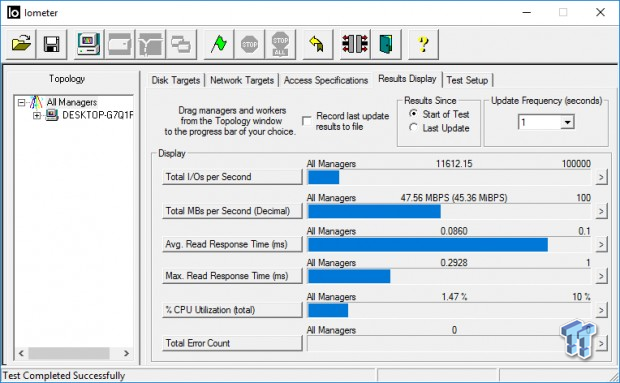The image size is (620, 383).
Task: Stop the current test
Action: [x=250, y=44]
